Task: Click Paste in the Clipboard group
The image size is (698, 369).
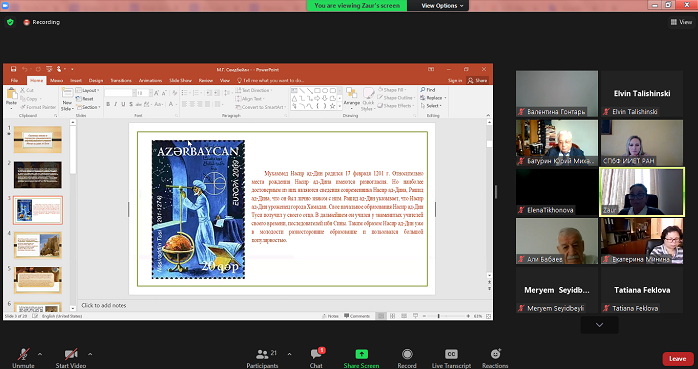Action: (x=12, y=99)
